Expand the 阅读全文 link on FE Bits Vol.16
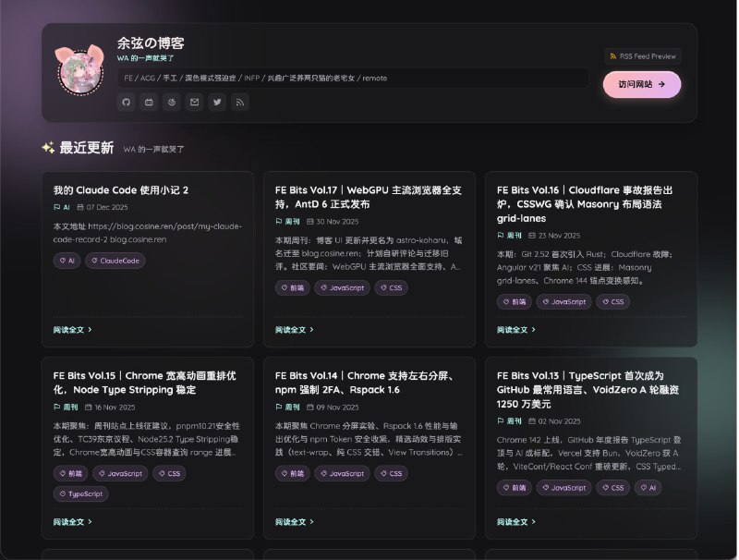 coord(514,329)
